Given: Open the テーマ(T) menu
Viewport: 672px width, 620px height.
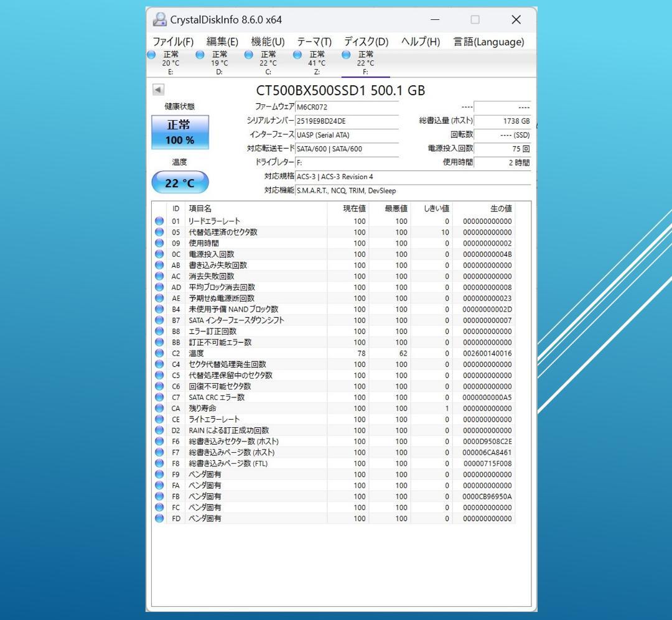Looking at the screenshot, I should [x=314, y=42].
